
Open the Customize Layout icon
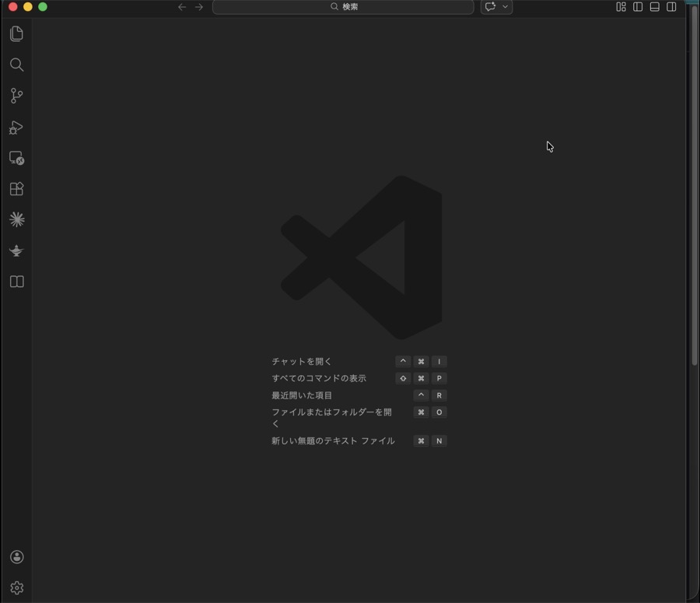click(621, 7)
